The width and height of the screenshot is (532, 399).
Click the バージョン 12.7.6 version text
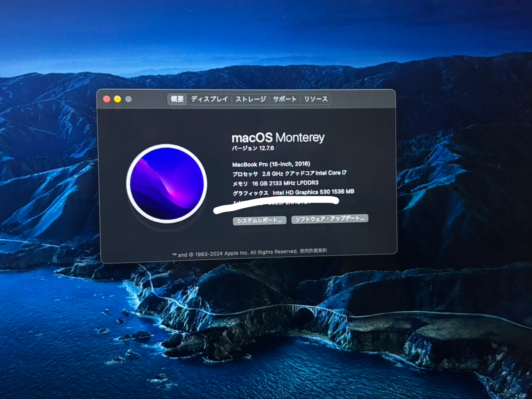(x=253, y=148)
